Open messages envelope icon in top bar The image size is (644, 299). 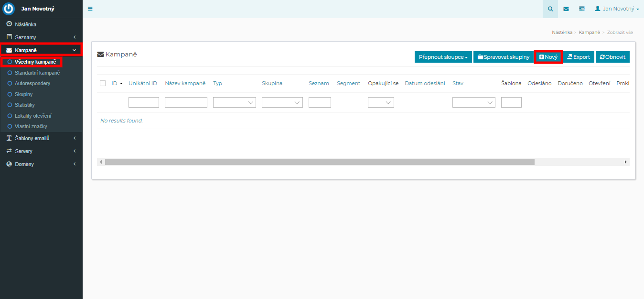pyautogui.click(x=566, y=9)
